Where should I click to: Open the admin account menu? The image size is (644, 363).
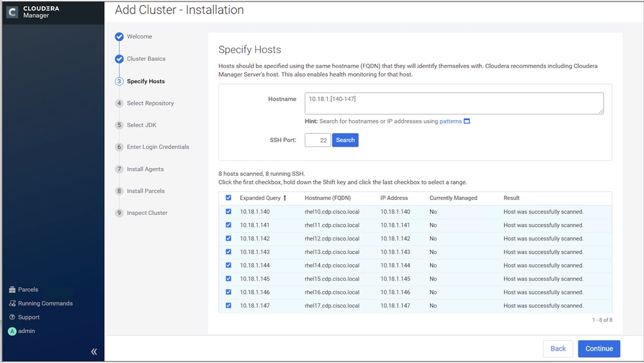pyautogui.click(x=26, y=331)
